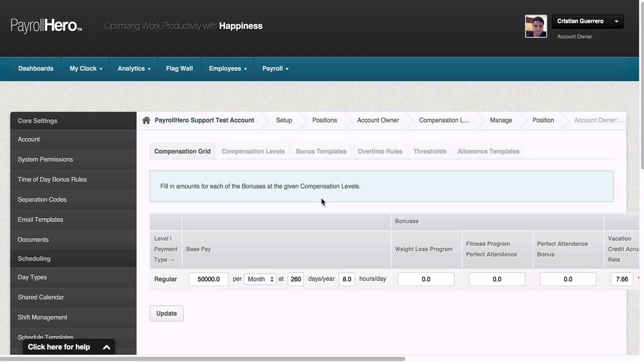Go to Flag Wall
The height and width of the screenshot is (362, 644).
tap(179, 69)
